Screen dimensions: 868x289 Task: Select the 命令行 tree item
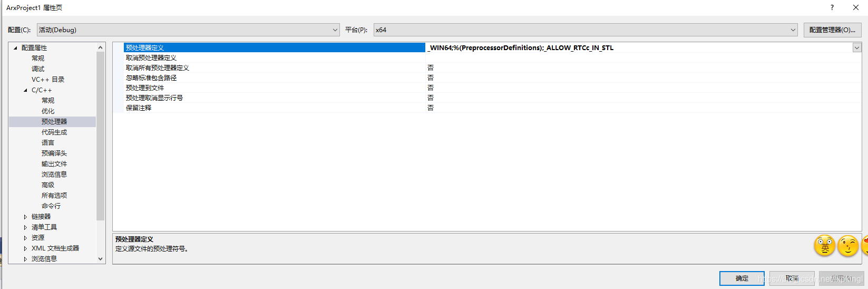pos(51,206)
